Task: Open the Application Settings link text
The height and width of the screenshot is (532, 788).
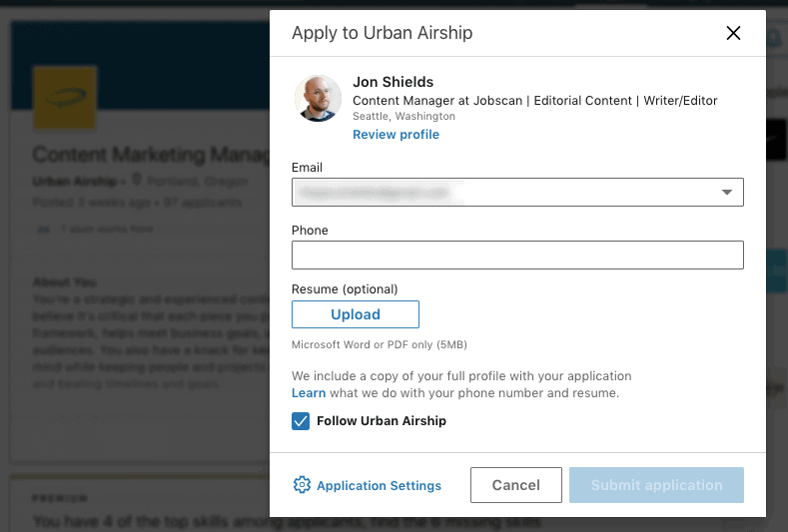Action: point(379,486)
